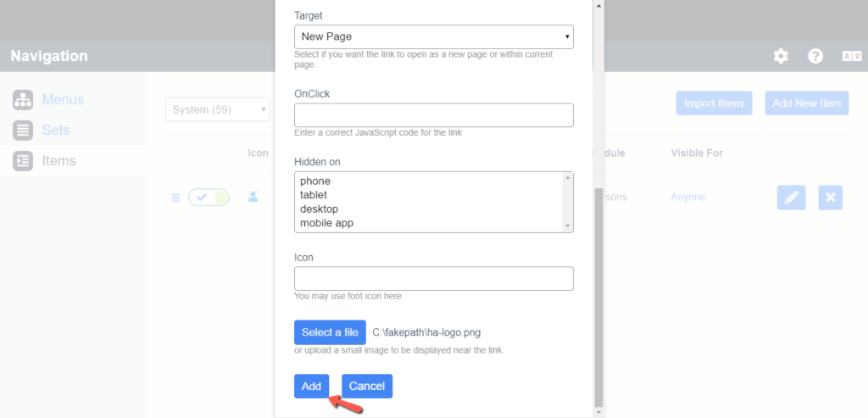Screen dimensions: 868x418
Task: Cancel the dialog
Action: (367, 386)
